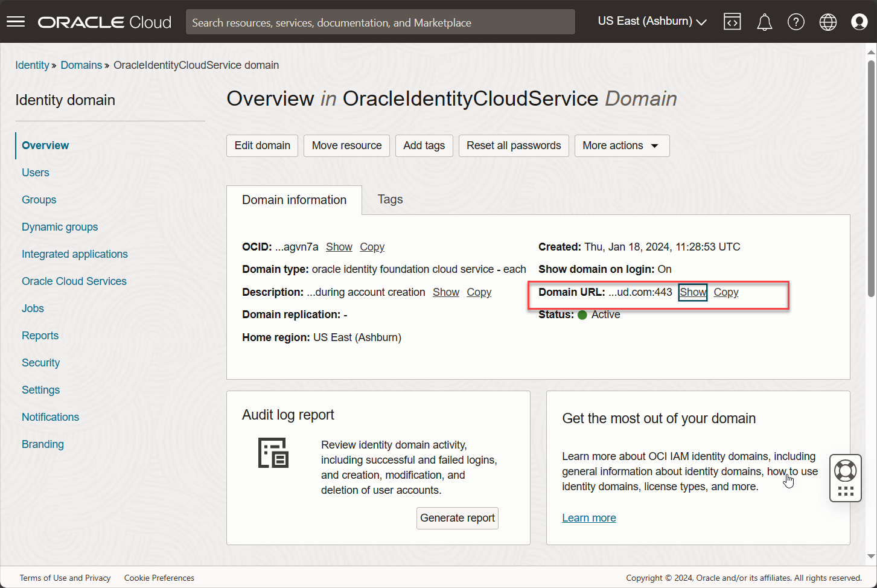This screenshot has height=588, width=877.
Task: Open the US East (Ashburn) region selector
Action: coord(651,21)
